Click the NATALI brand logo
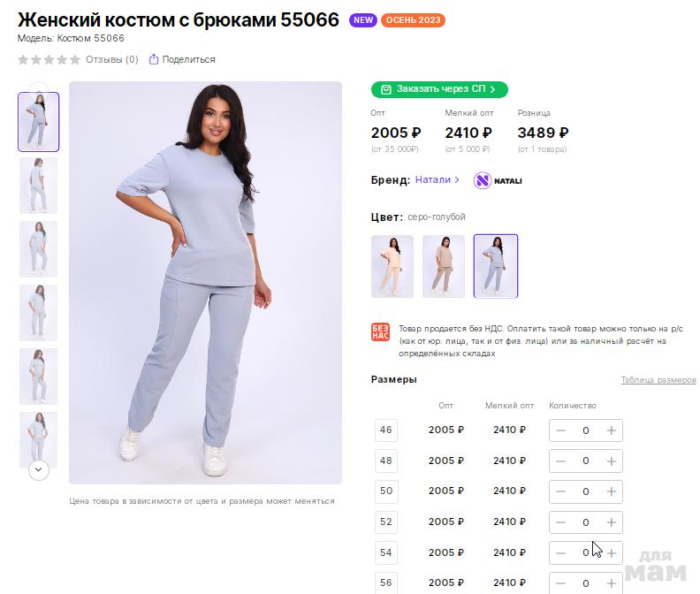Screen dimensions: 700x594 498,180
